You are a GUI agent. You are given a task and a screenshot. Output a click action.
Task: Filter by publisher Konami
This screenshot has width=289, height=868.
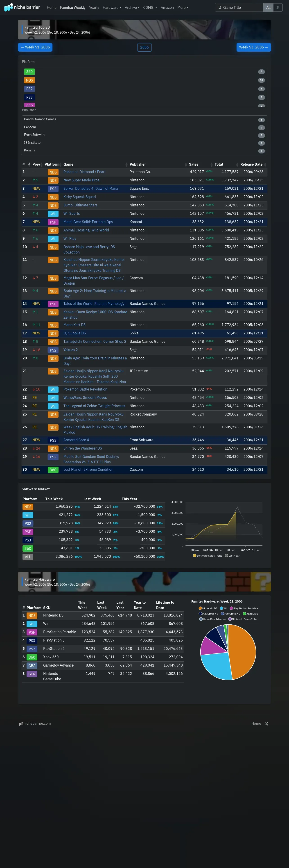144,151
